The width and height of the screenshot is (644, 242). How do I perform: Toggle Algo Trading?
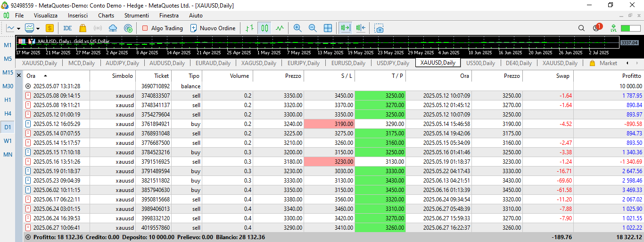point(162,28)
